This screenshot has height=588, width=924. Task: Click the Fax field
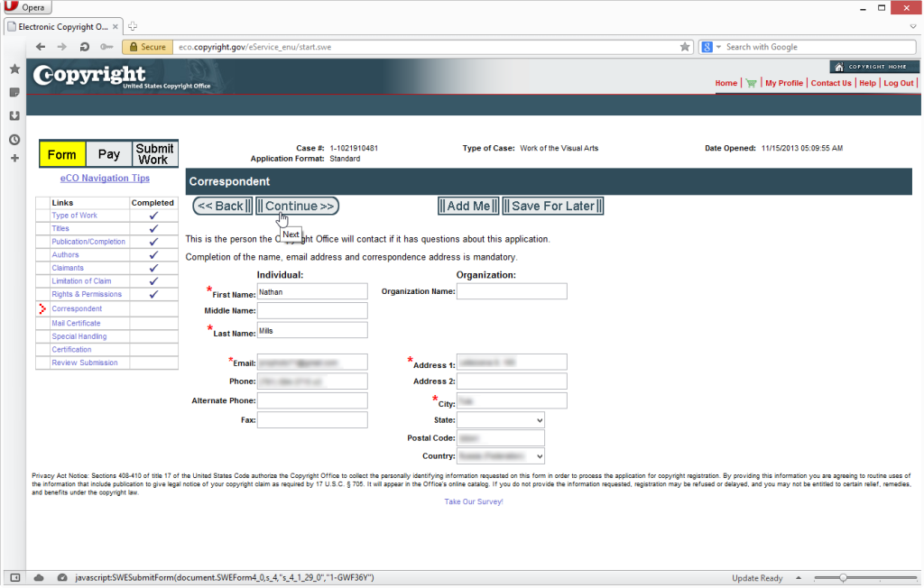[312, 420]
